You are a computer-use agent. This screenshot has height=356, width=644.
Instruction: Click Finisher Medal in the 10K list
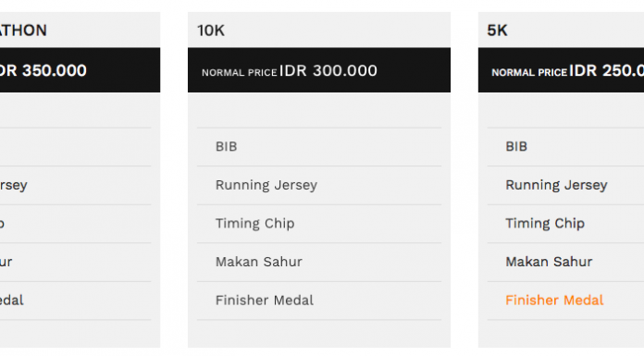point(265,301)
